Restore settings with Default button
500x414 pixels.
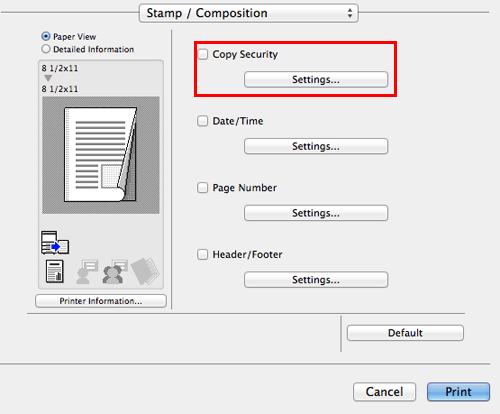[x=405, y=333]
